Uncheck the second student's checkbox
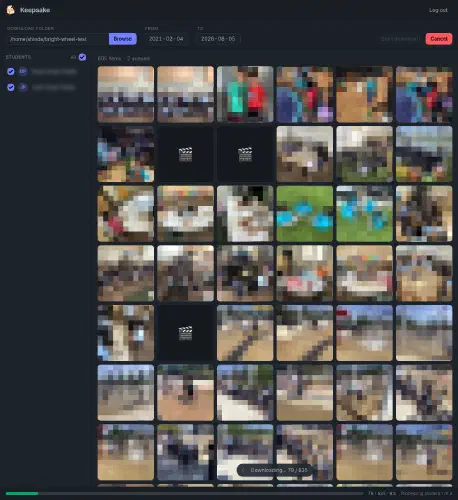 (11, 87)
